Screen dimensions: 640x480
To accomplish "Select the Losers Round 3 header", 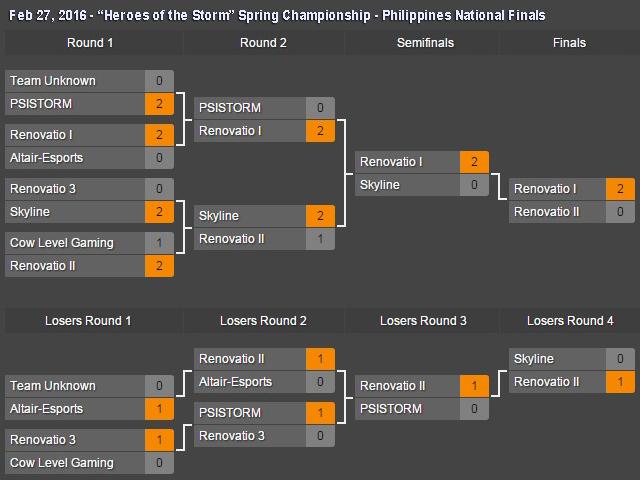I will (x=423, y=321).
